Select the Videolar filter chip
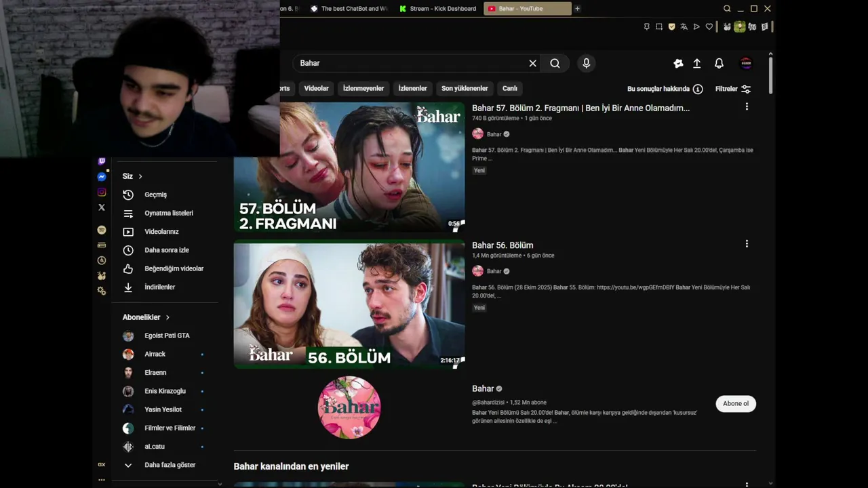This screenshot has height=488, width=868. (316, 88)
